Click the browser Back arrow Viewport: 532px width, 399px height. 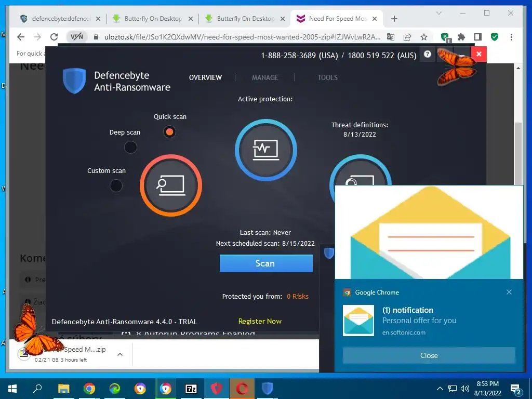(21, 37)
